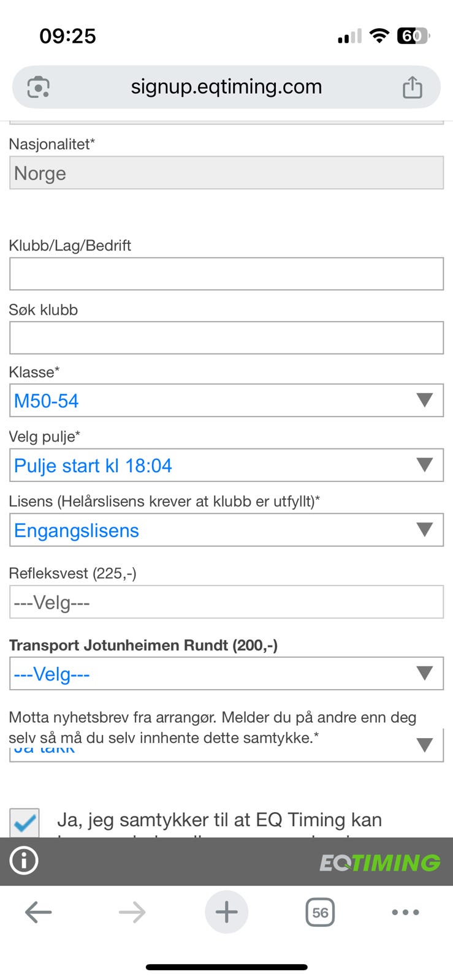453x980 pixels.
Task: Toggle the EQ Timing consent checkbox
Action: pos(25,823)
